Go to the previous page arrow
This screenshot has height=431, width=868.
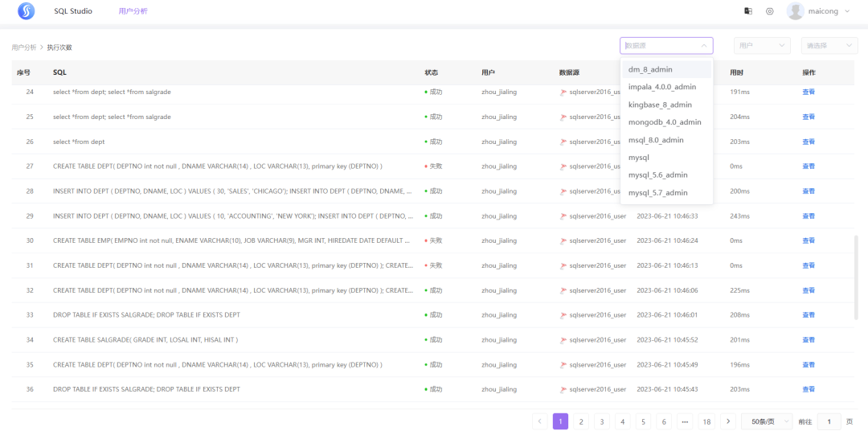click(540, 421)
